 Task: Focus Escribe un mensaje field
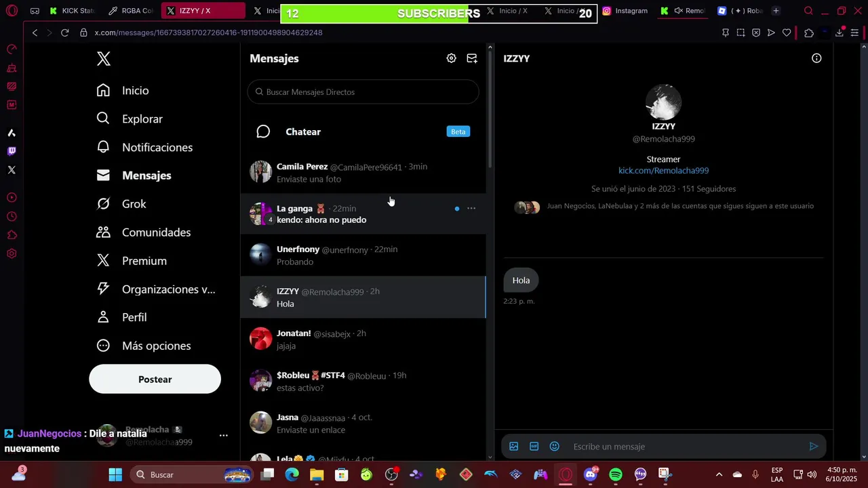tap(685, 446)
